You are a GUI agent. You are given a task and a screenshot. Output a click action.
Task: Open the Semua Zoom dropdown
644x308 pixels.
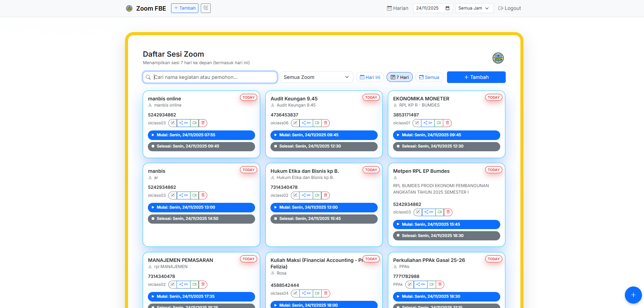pos(316,77)
